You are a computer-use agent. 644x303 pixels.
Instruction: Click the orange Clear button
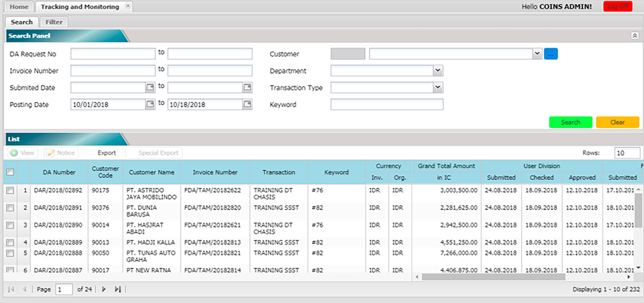point(617,122)
